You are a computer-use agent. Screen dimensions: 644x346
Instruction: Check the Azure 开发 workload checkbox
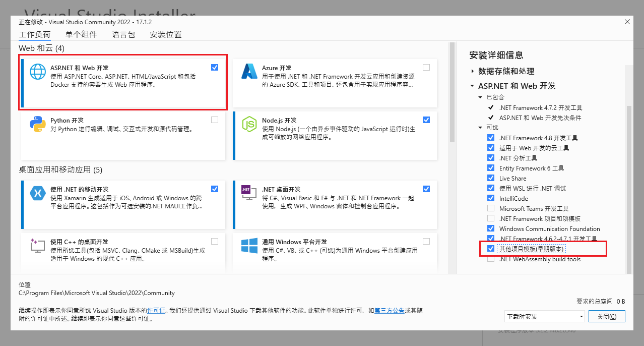coord(427,67)
